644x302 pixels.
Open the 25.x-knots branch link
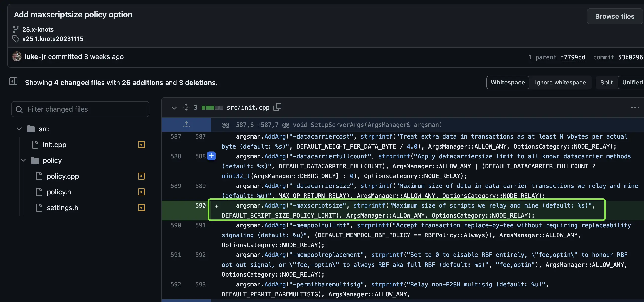click(38, 29)
